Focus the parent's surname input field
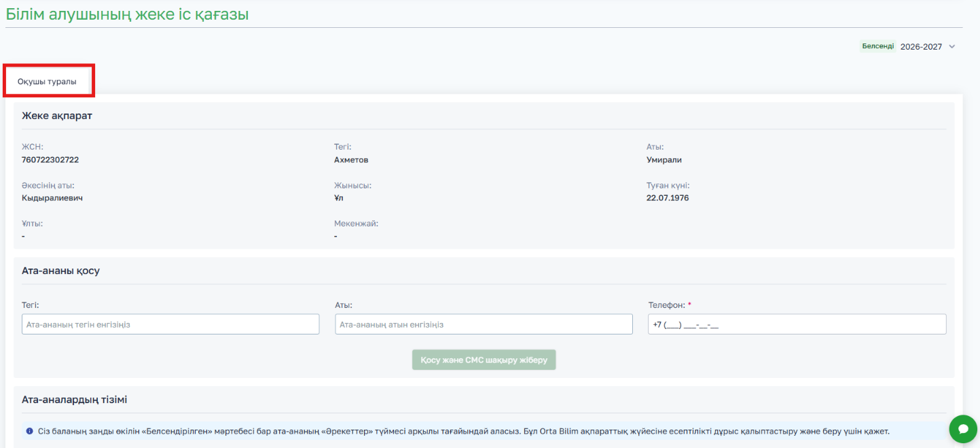This screenshot has height=448, width=980. click(170, 324)
